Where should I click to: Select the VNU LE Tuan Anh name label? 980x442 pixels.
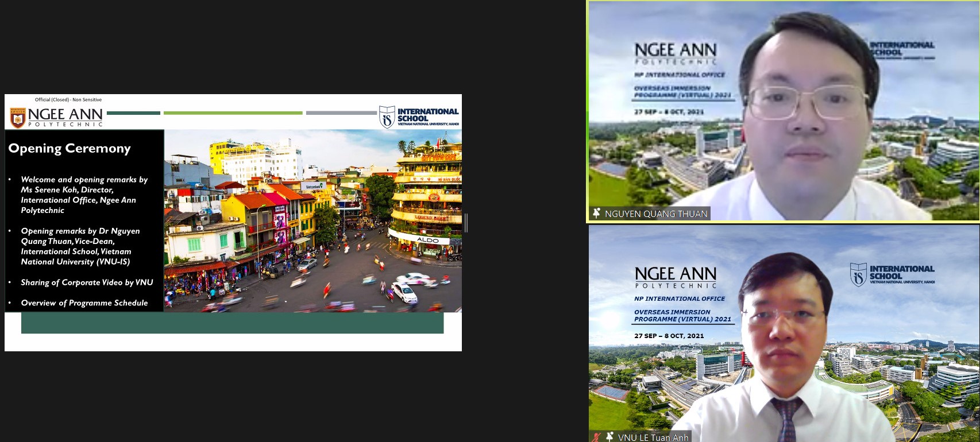(x=653, y=437)
